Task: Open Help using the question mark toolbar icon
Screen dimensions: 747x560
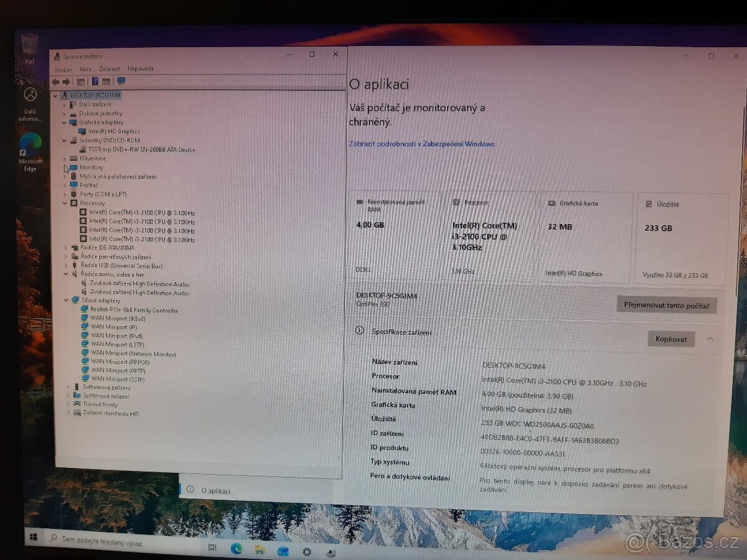Action: tap(95, 81)
